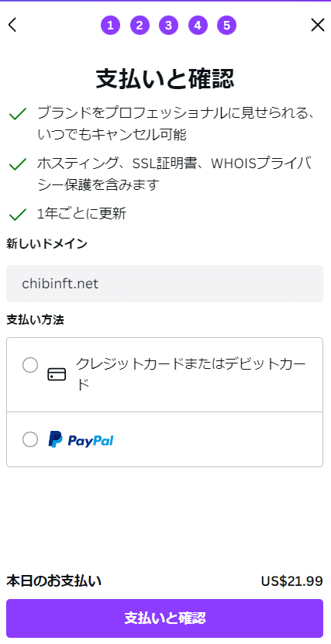Close the payment dialog with X

(x=318, y=25)
